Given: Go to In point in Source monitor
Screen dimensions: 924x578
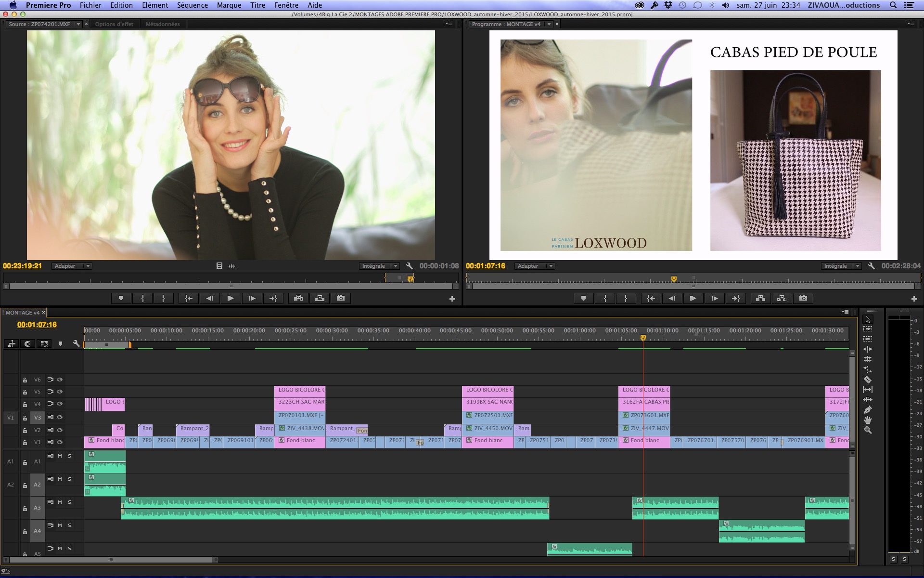Looking at the screenshot, I should tap(189, 299).
